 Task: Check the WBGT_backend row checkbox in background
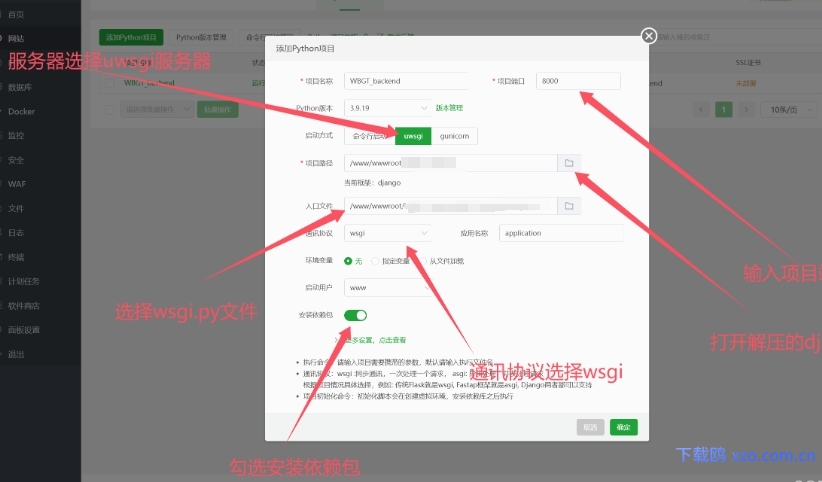[110, 83]
